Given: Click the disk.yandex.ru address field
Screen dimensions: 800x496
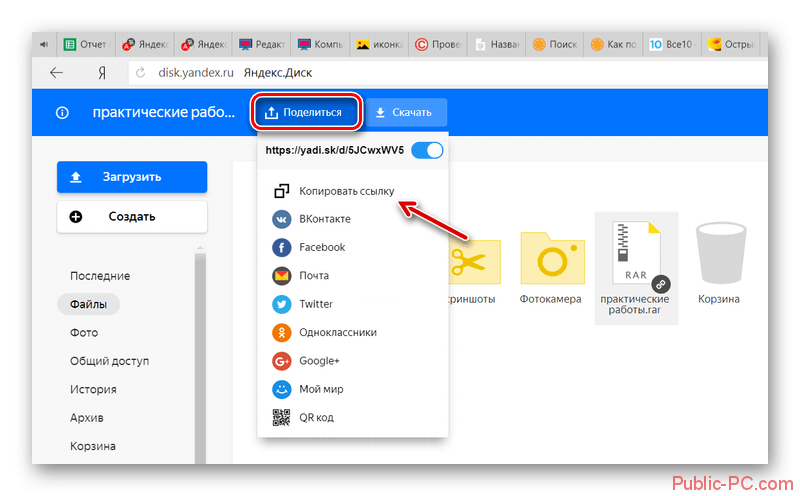Looking at the screenshot, I should 448,73.
